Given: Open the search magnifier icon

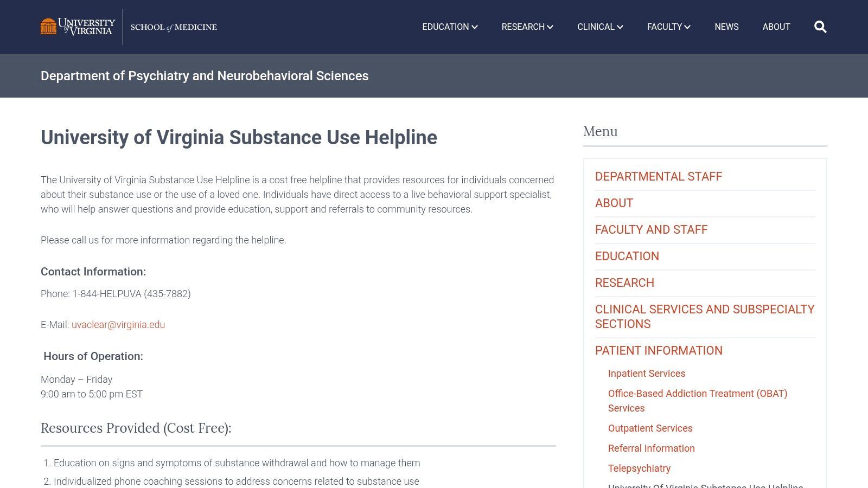Looking at the screenshot, I should (820, 27).
